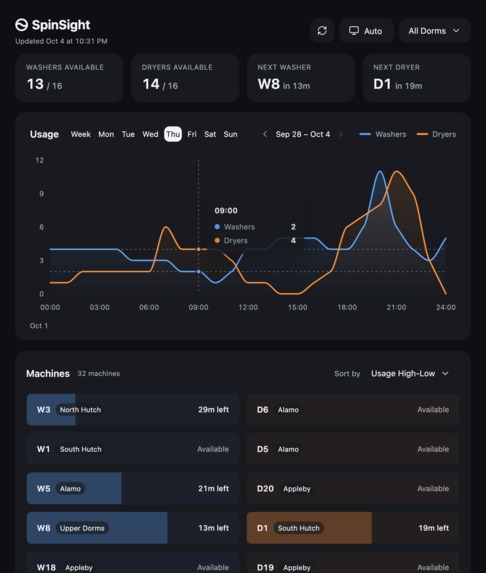Click the Upper Dorms tag on W8
Image resolution: width=486 pixels, height=573 pixels.
(82, 528)
